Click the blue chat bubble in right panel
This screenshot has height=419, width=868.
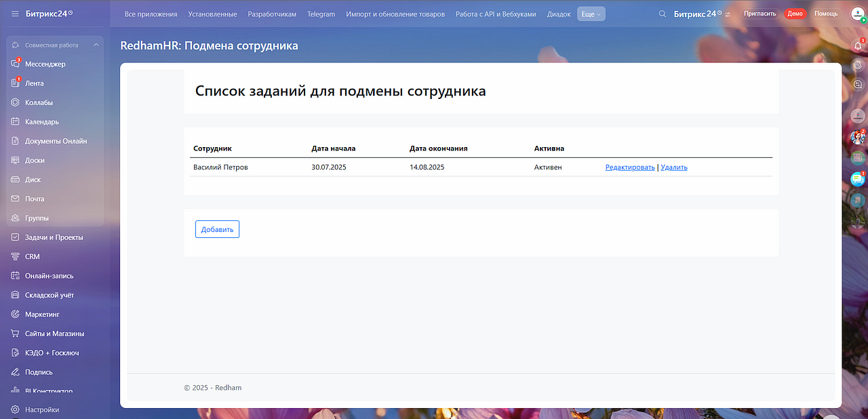858,179
